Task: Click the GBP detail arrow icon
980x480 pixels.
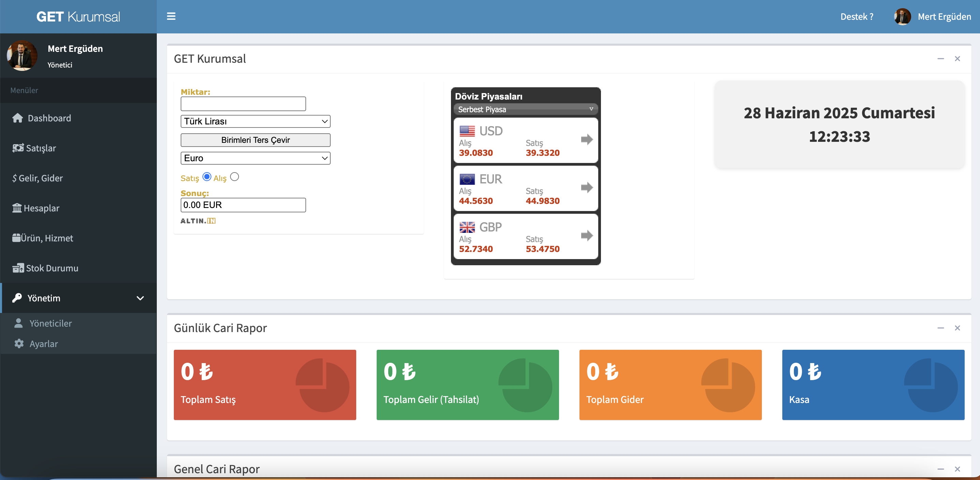Action: click(587, 236)
